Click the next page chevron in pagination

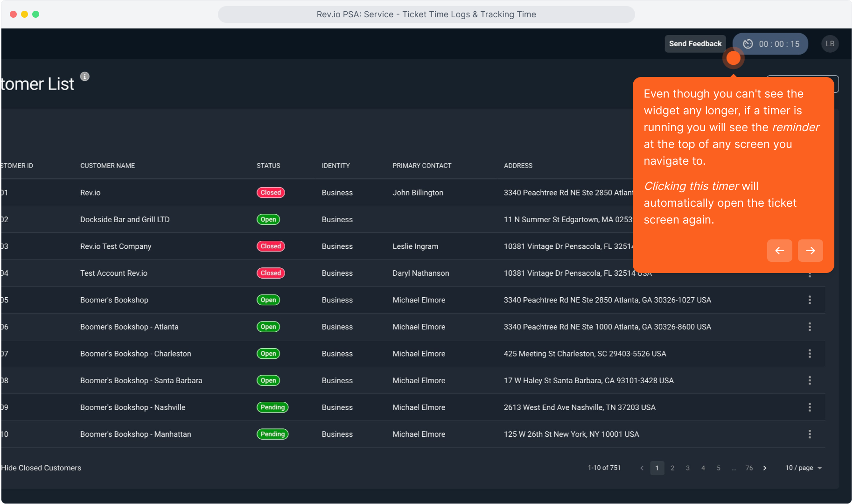pyautogui.click(x=765, y=468)
